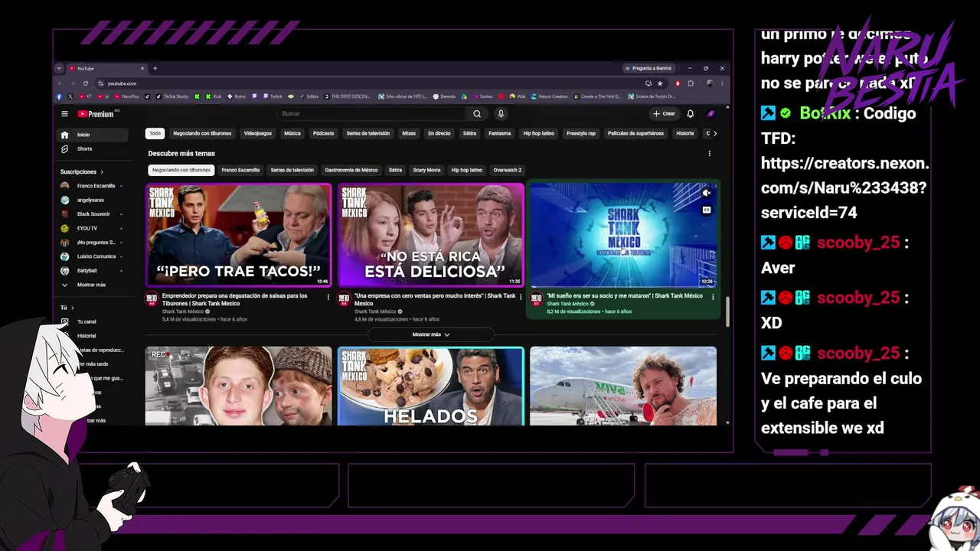Select 'Franco Escamilla' topic chip
980x551 pixels.
(240, 170)
